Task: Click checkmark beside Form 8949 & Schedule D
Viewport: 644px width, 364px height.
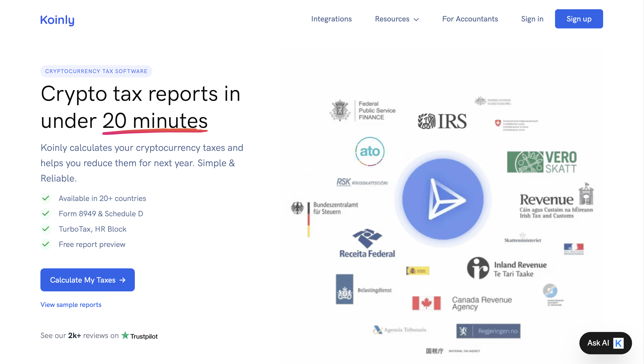Action: 46,214
